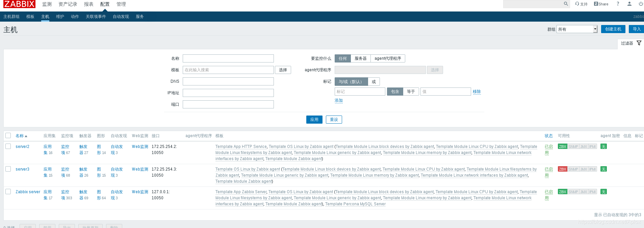Select the server3 row checkbox

8,169
